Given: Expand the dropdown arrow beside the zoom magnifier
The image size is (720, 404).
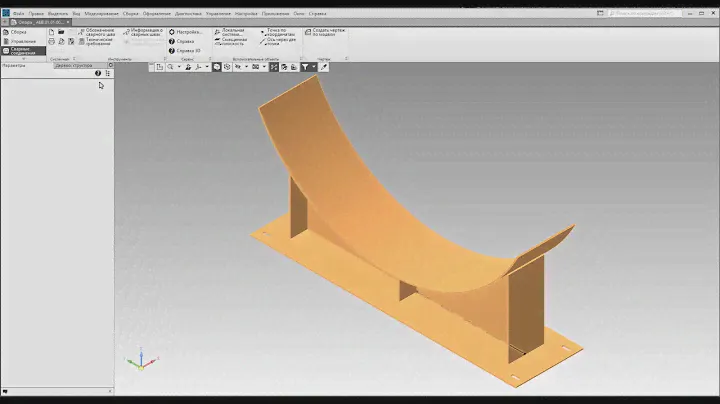Looking at the screenshot, I should 179,67.
